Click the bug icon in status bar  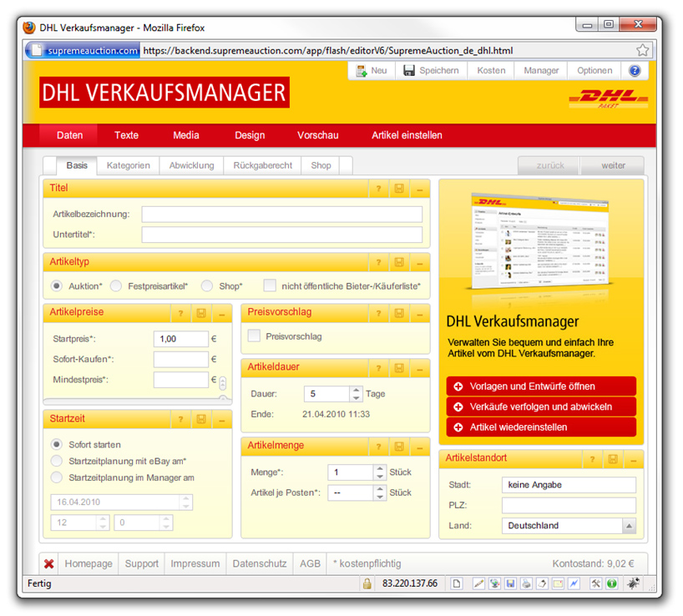click(x=634, y=583)
